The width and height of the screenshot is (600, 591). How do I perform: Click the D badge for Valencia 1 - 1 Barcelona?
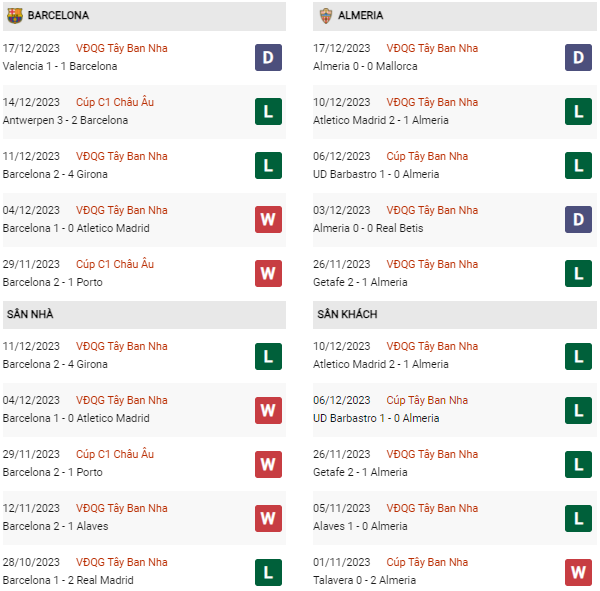[x=268, y=57]
